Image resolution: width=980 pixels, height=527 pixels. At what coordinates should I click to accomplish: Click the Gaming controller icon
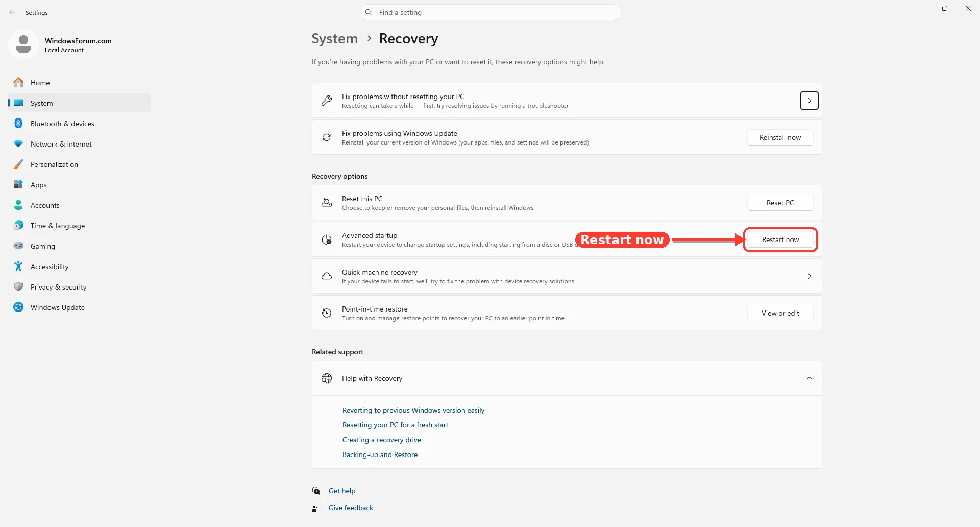coord(18,246)
